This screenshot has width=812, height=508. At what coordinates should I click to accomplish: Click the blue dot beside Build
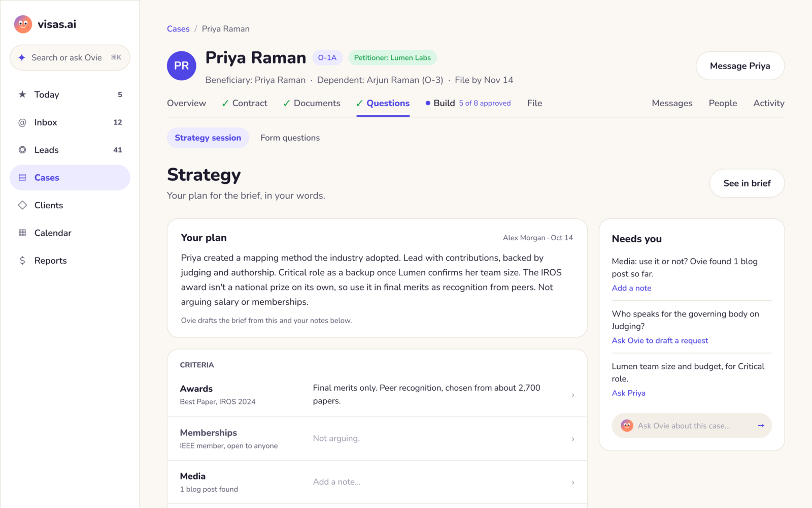(x=428, y=103)
